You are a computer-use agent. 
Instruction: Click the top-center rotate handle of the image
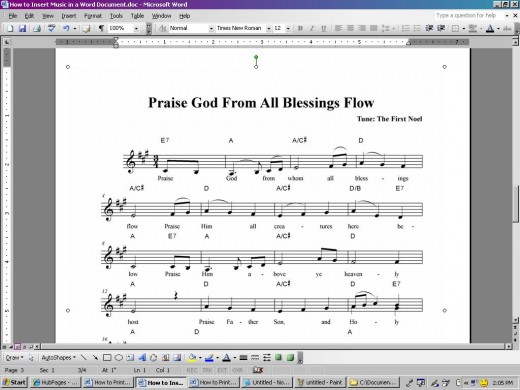[256, 57]
